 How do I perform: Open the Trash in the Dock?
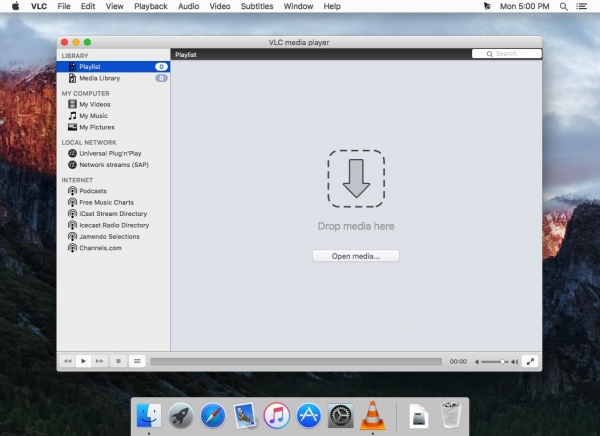click(451, 415)
